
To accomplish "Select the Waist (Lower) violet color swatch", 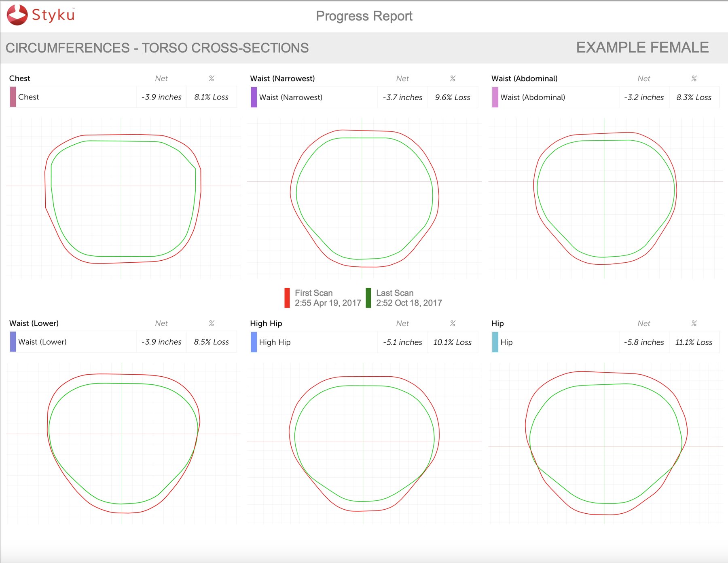I will click(x=13, y=342).
